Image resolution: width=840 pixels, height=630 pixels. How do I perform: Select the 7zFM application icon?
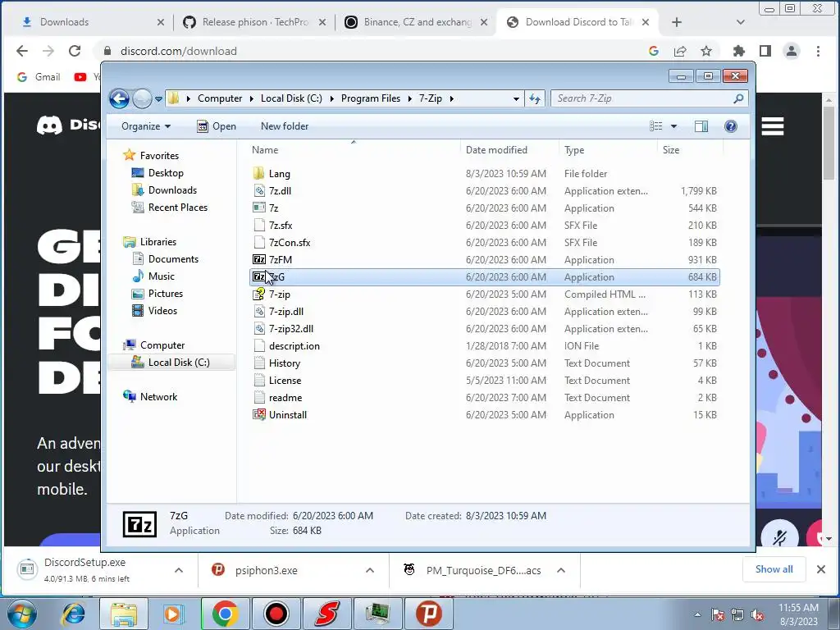[x=259, y=260]
